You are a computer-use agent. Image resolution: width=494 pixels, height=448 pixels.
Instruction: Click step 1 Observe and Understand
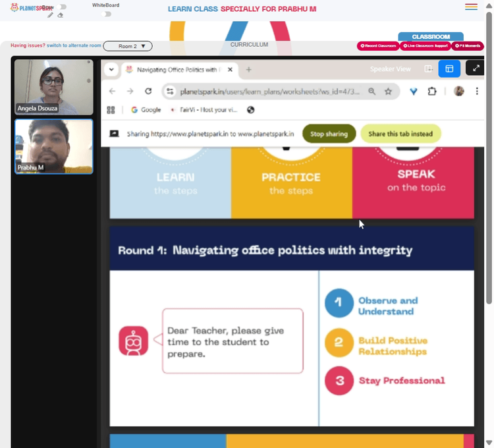click(371, 303)
